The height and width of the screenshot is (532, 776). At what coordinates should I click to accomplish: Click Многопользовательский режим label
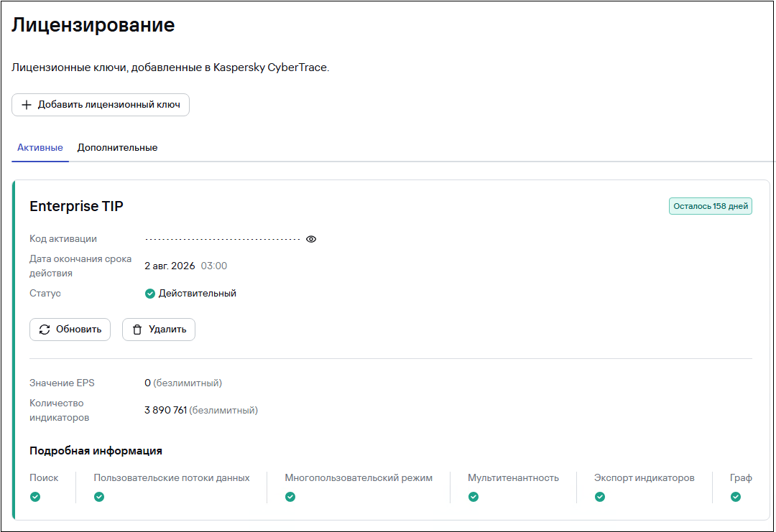359,478
